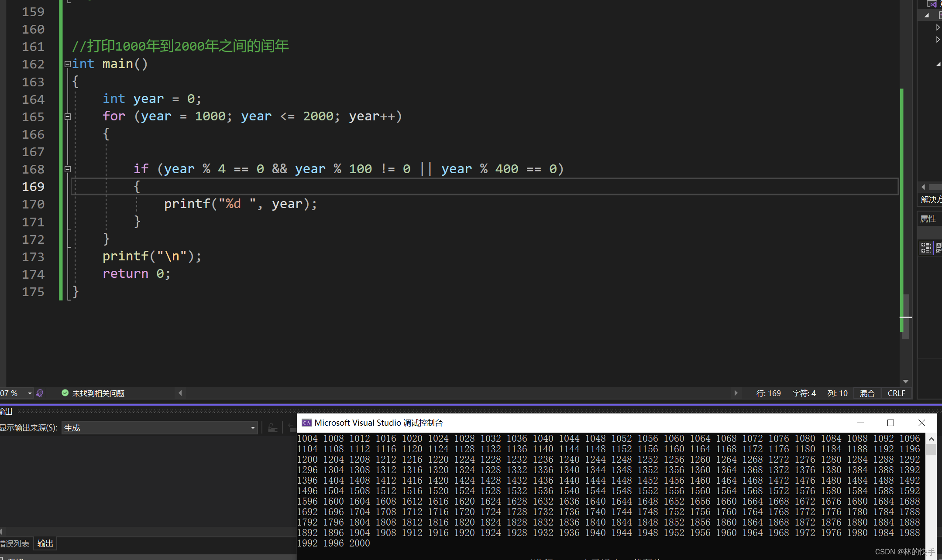Click the printf("\n") statement on line 173
The height and width of the screenshot is (560, 942).
[152, 256]
